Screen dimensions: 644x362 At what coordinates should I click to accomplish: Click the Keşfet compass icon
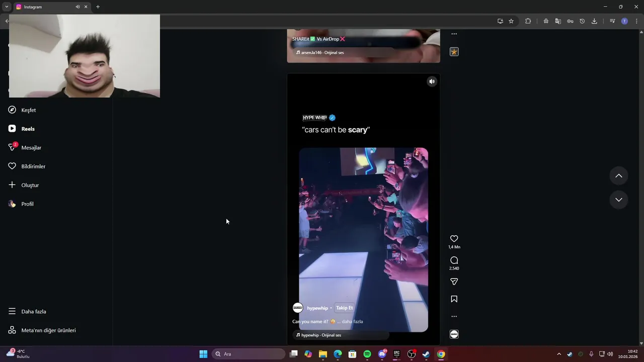tap(12, 110)
